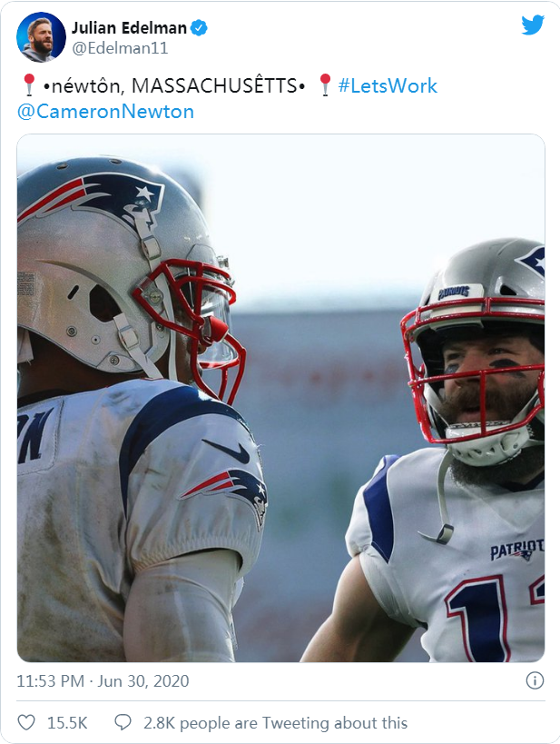Screen dimensions: 560x744
Task: Click the red pin emoji before #LetsWork
Action: click(325, 85)
